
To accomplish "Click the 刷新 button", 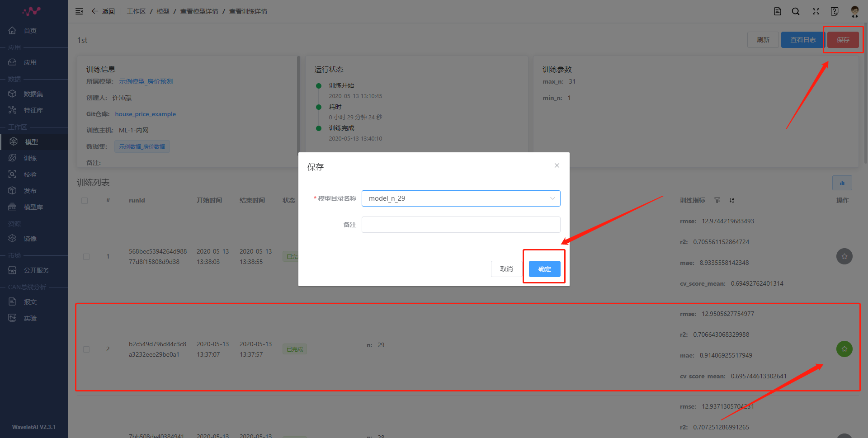I will [x=763, y=40].
